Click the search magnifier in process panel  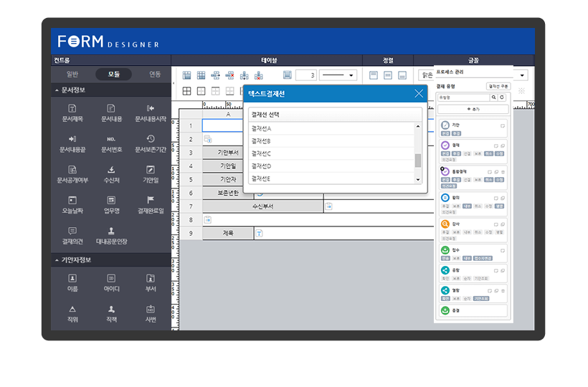point(494,97)
